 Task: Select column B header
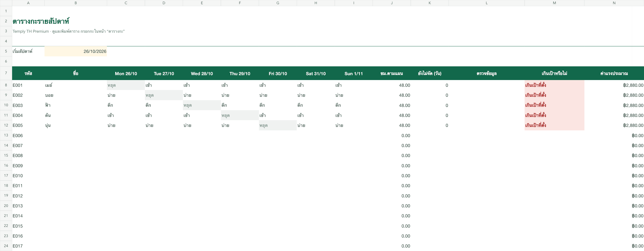(76, 3)
